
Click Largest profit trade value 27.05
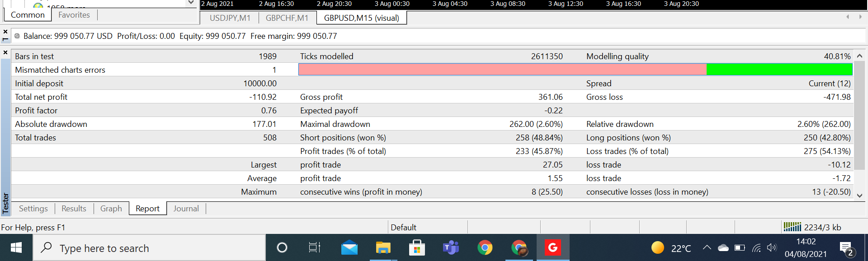pos(552,165)
